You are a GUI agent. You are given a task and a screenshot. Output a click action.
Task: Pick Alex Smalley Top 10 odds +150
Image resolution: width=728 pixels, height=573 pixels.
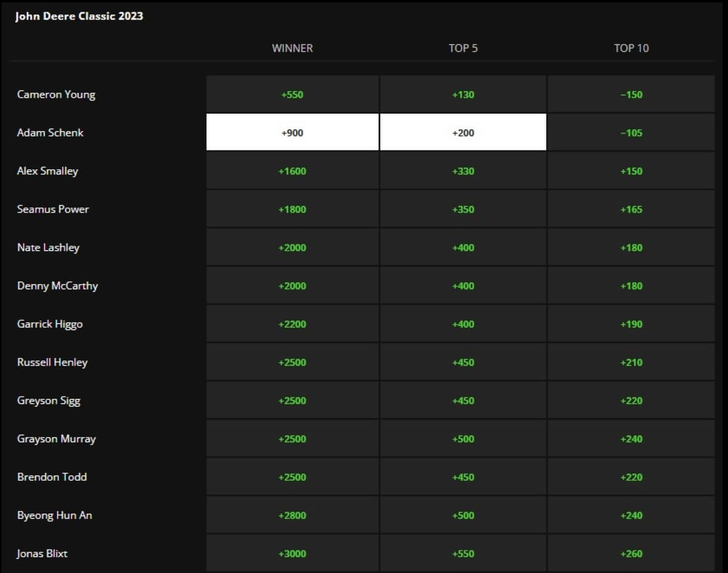(631, 171)
